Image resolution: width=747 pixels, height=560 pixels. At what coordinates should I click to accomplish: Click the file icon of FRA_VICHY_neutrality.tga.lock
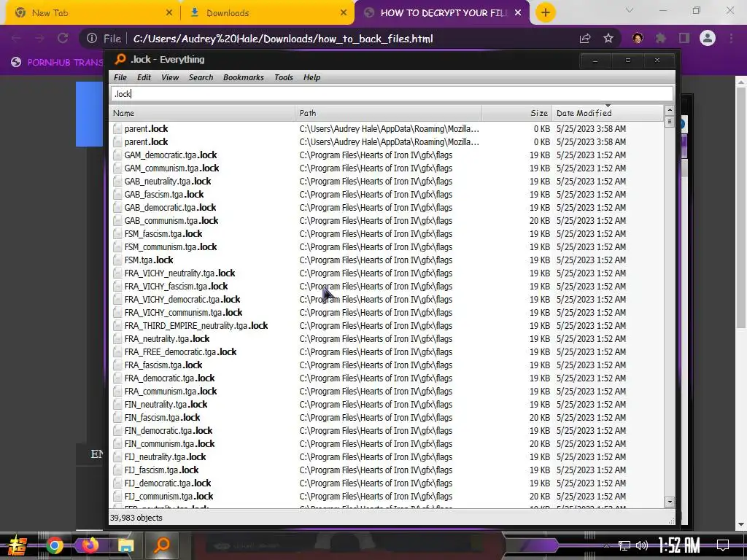(x=117, y=273)
